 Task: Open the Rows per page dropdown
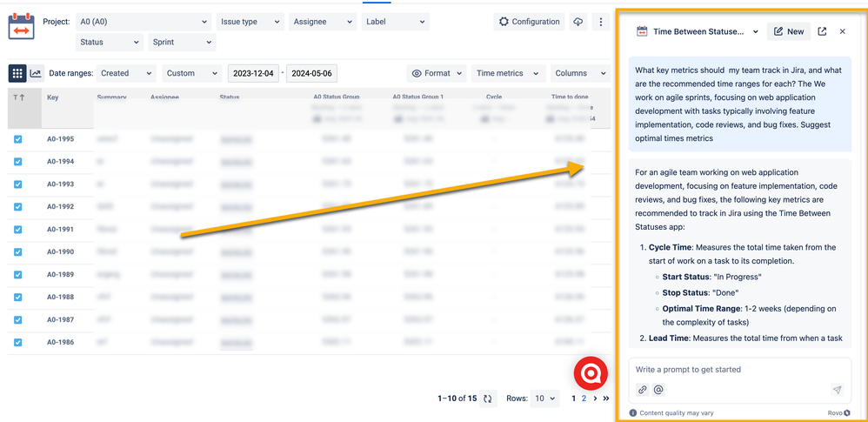click(x=544, y=399)
